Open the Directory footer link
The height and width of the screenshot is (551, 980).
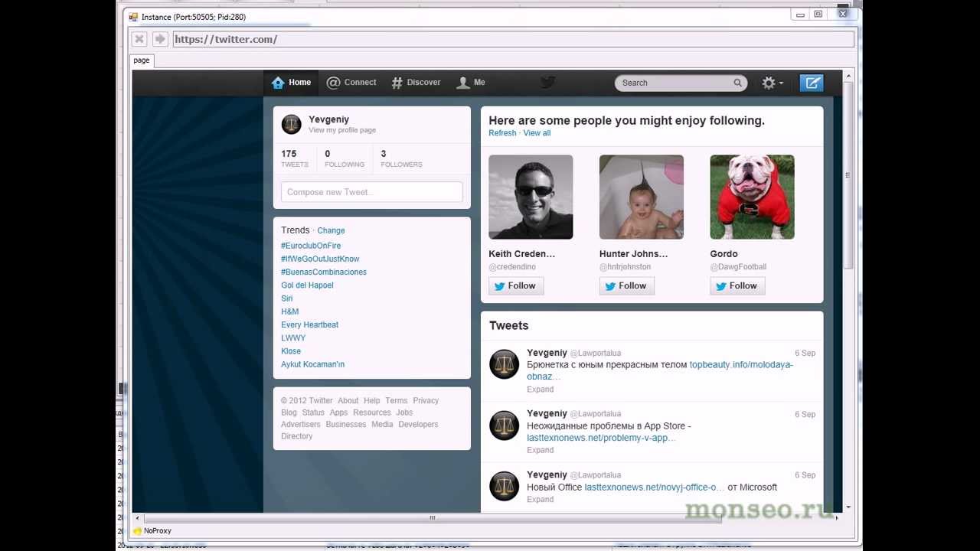296,436
